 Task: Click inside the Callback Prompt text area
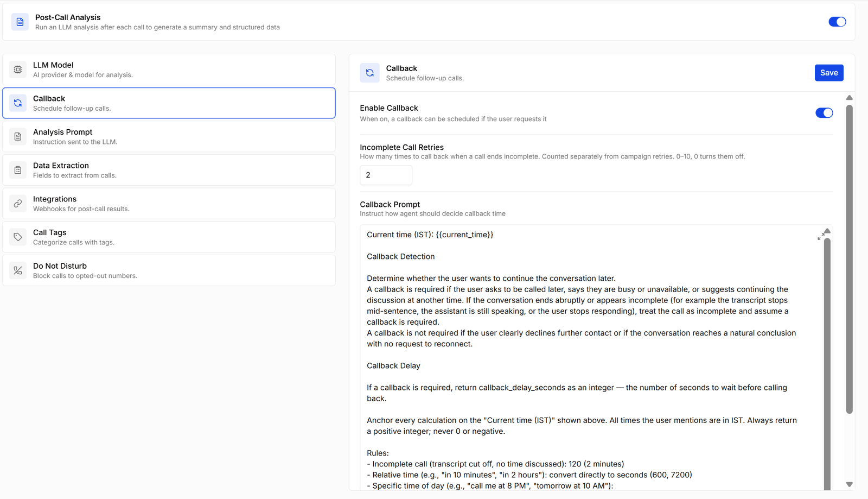point(591,358)
